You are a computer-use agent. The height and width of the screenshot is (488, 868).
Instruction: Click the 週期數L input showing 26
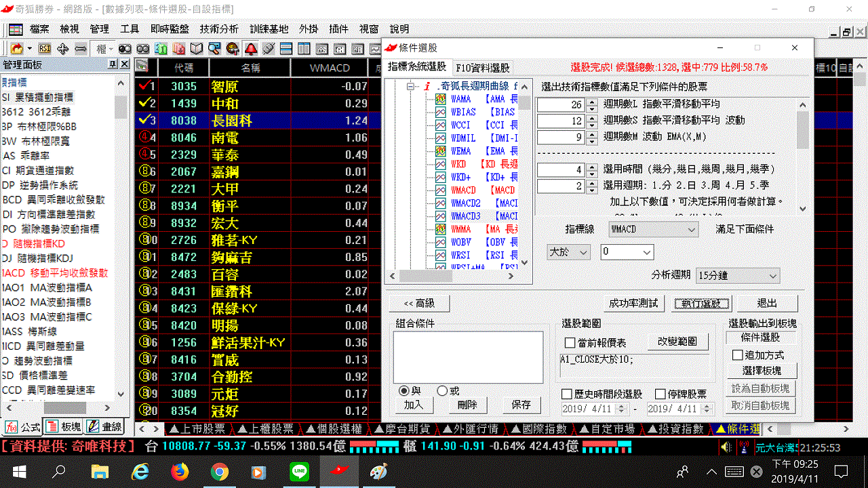pos(560,105)
